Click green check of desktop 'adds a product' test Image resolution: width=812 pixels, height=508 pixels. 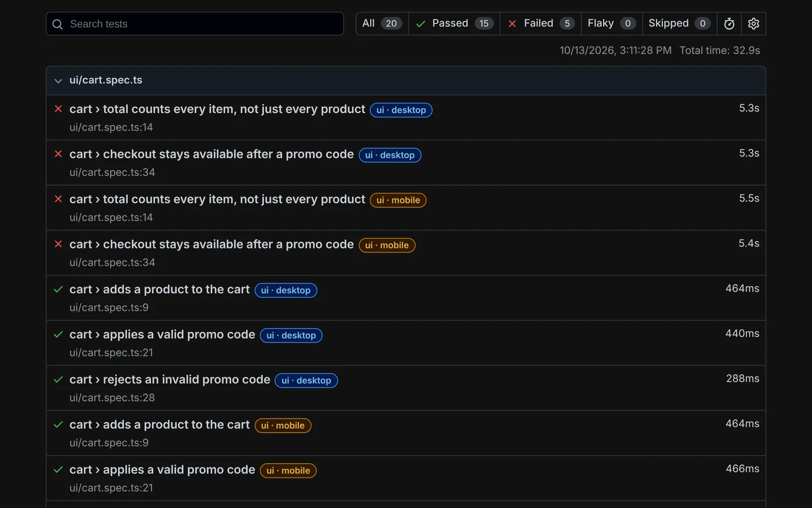pyautogui.click(x=58, y=289)
